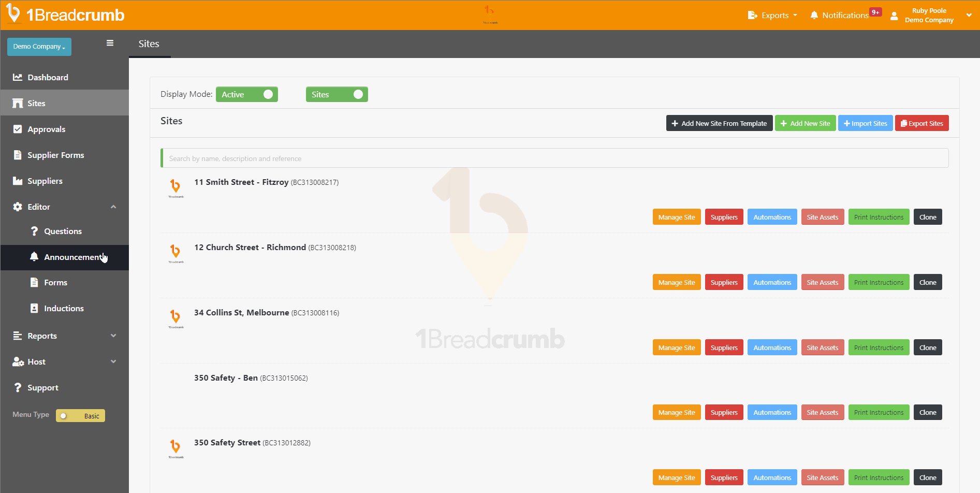
Task: Click the Inductions badge icon in sidebar
Action: point(34,308)
